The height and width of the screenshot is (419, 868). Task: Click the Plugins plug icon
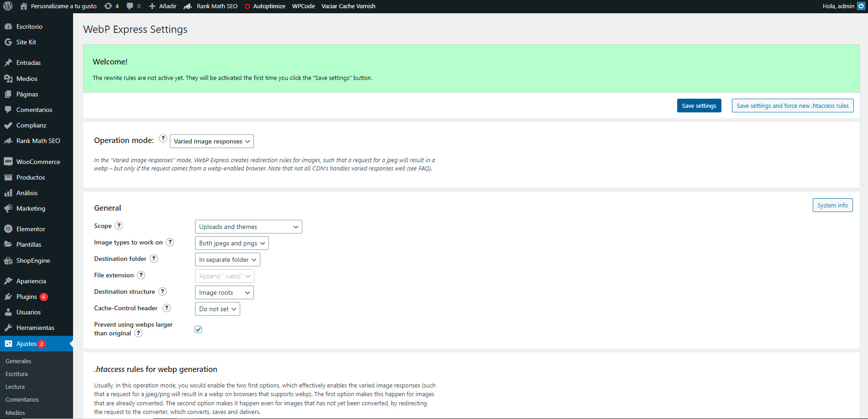8,297
